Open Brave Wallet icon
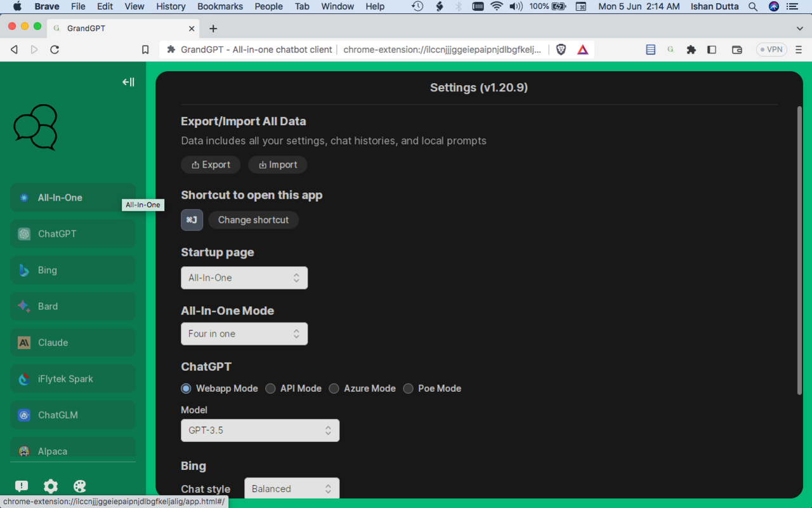 pyautogui.click(x=737, y=50)
